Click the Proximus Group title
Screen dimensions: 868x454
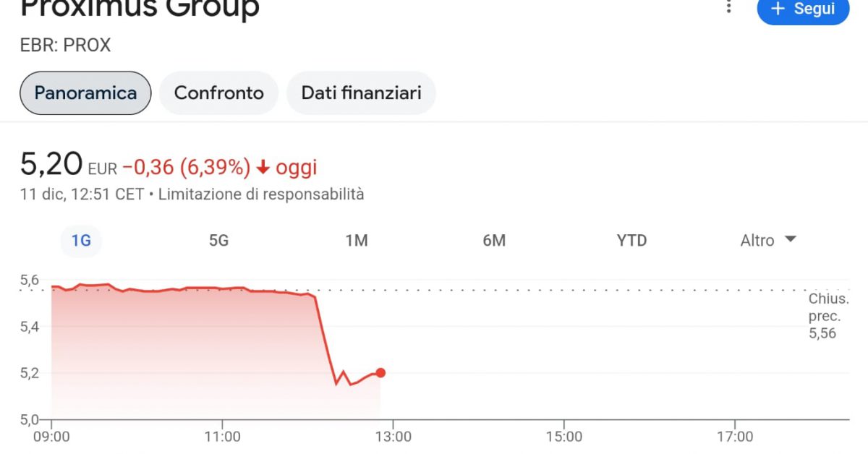(x=139, y=9)
